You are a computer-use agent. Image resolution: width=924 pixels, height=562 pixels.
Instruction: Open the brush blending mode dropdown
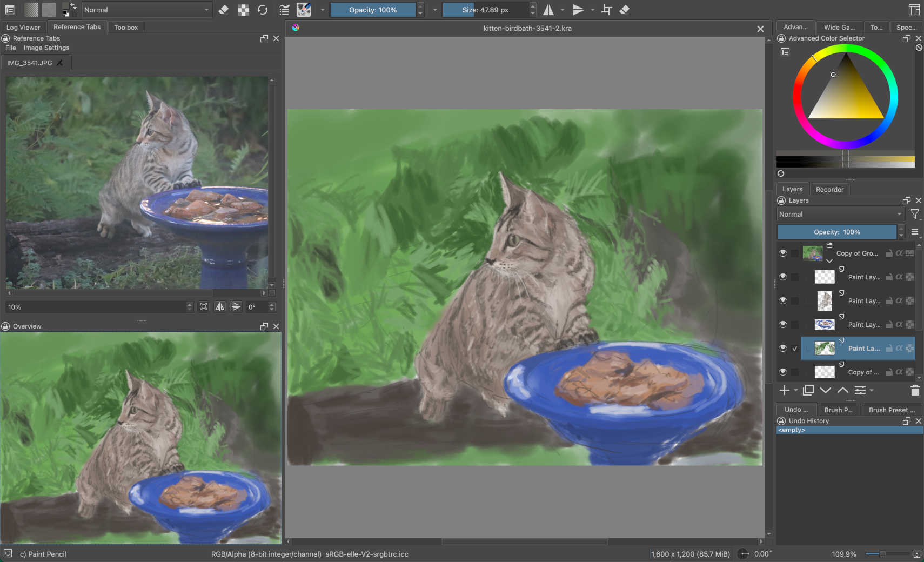pos(146,10)
